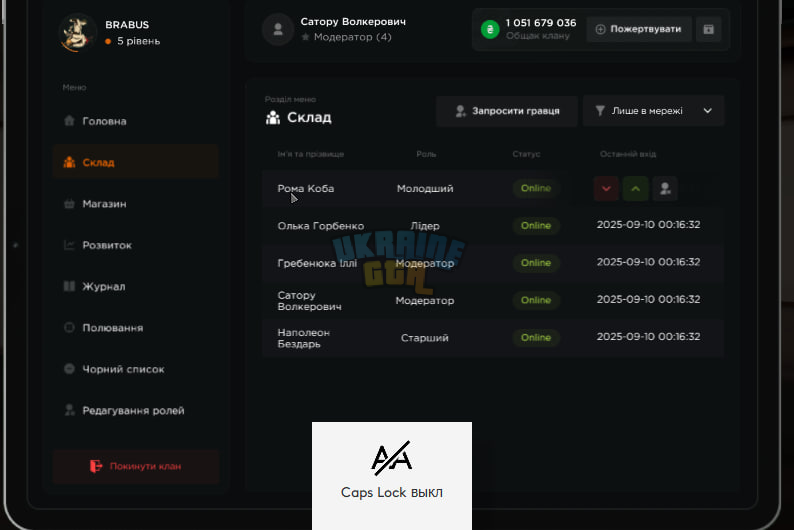The height and width of the screenshot is (530, 794).
Task: Demote Рома Коба with red down arrow
Action: (606, 188)
